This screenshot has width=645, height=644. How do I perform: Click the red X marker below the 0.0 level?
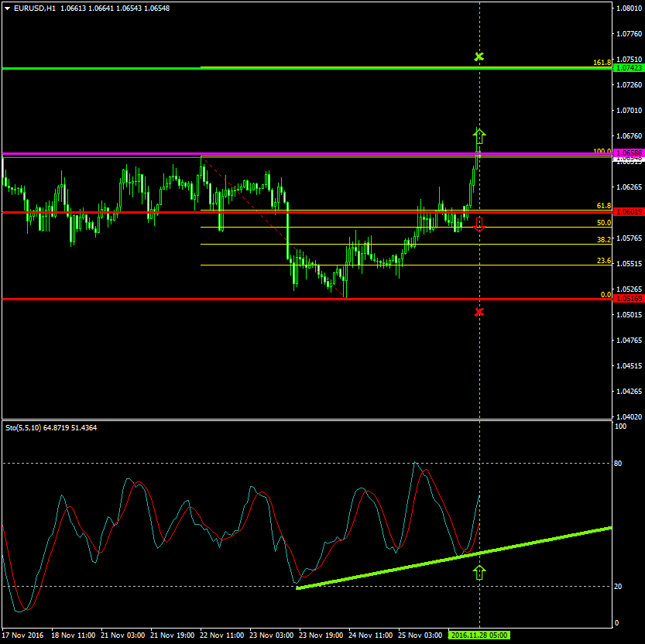pyautogui.click(x=479, y=312)
